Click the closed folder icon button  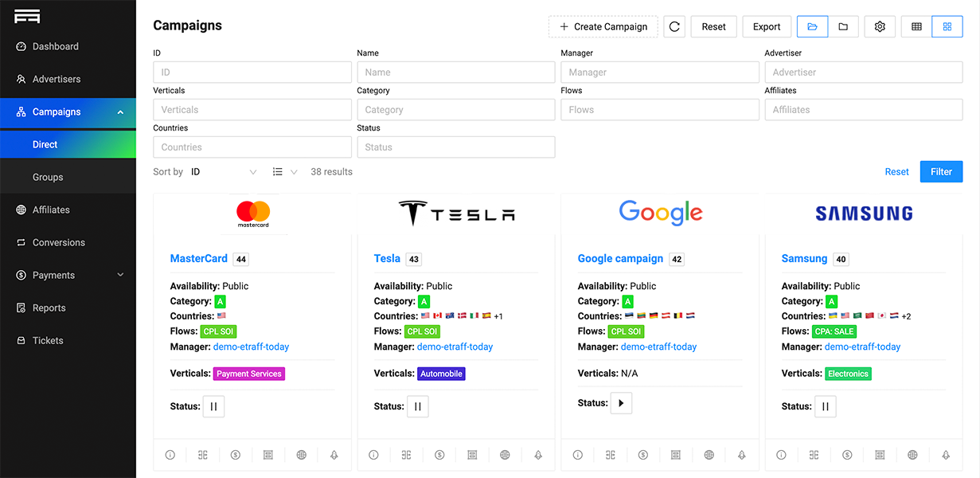(x=843, y=26)
